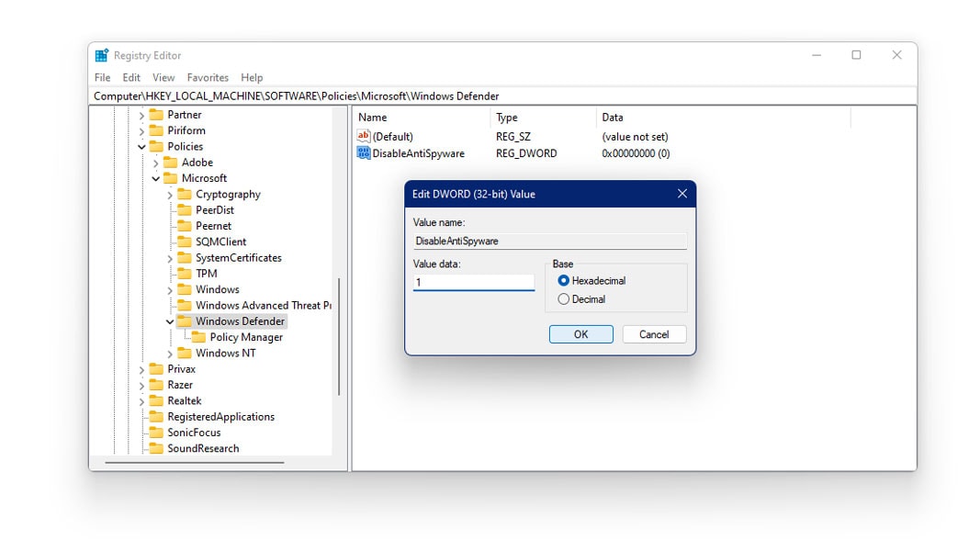Click the ab string icon beside (Default)

pyautogui.click(x=364, y=136)
